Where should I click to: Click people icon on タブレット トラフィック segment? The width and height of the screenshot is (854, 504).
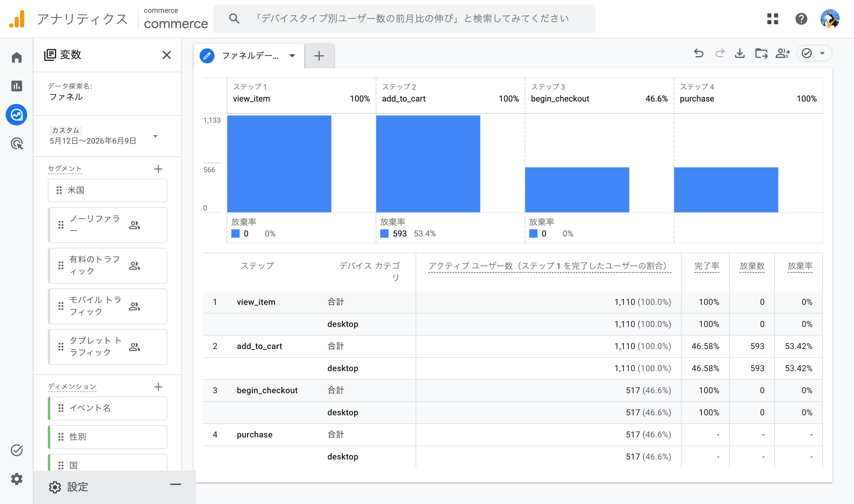[x=134, y=347]
